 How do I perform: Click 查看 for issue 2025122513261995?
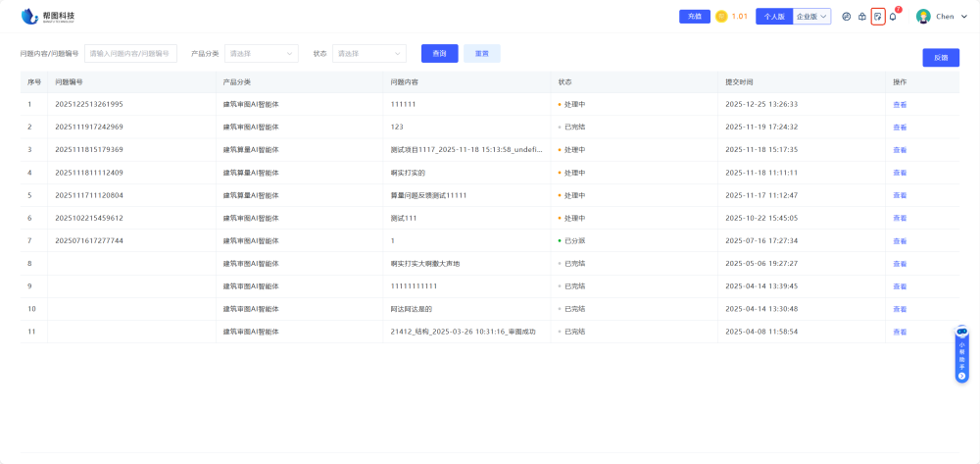point(900,104)
